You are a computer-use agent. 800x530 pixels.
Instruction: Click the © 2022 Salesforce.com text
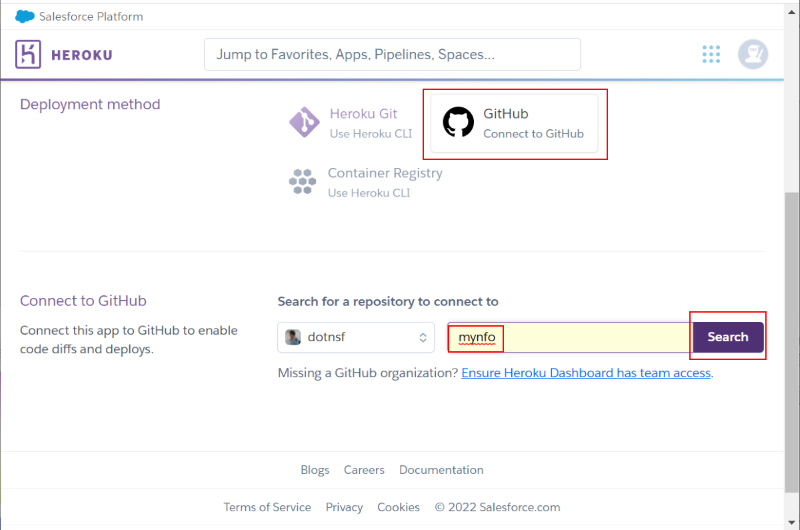point(497,507)
